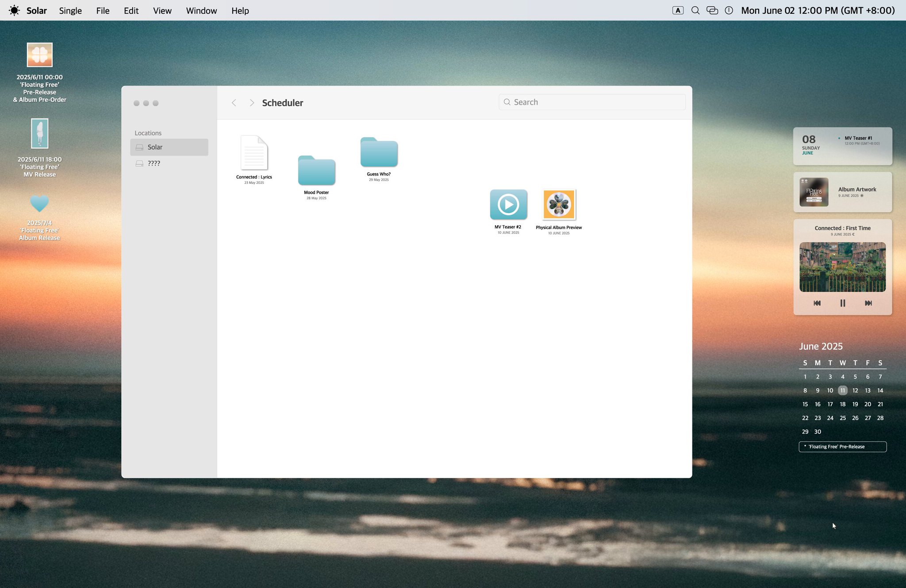Screen dimensions: 906x588
Task: Play the MV Teaser #2 video file
Action: coord(508,205)
